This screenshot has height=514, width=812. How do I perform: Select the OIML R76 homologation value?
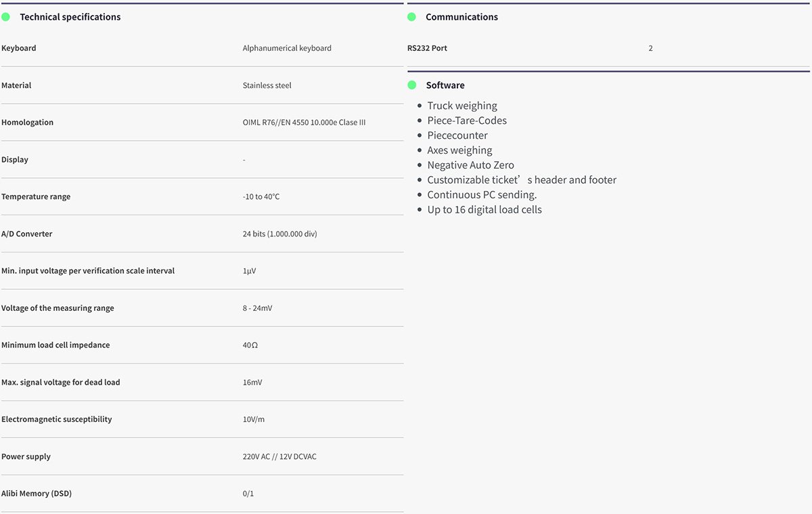click(x=304, y=123)
